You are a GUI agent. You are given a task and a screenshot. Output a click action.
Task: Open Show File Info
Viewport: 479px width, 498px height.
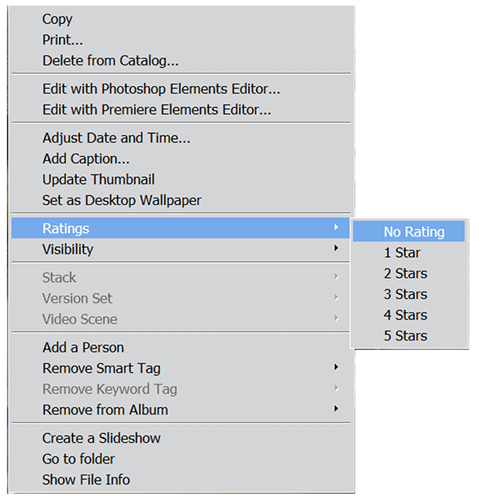180,480
